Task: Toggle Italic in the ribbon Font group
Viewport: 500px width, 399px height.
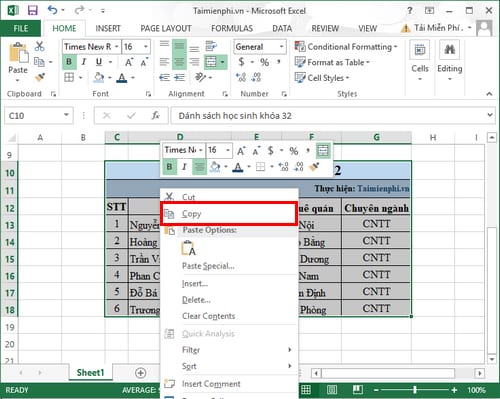Action: pos(84,62)
